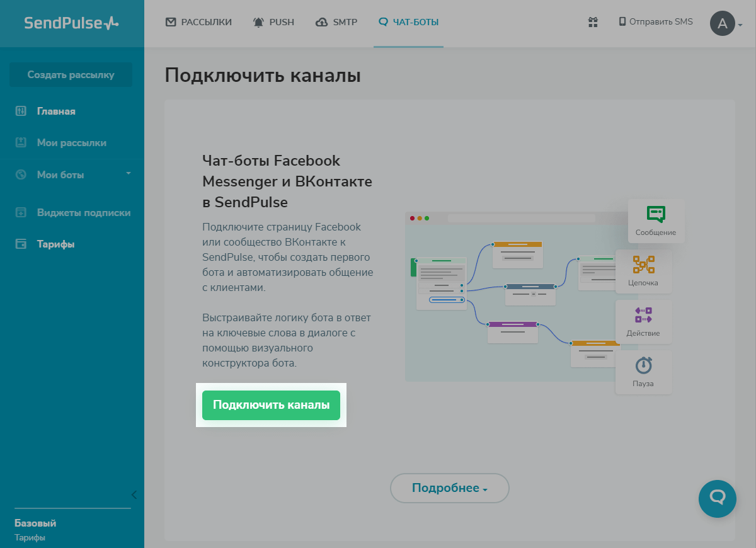Switch to the SMTP tab
Image resolution: width=756 pixels, height=548 pixels.
click(336, 22)
